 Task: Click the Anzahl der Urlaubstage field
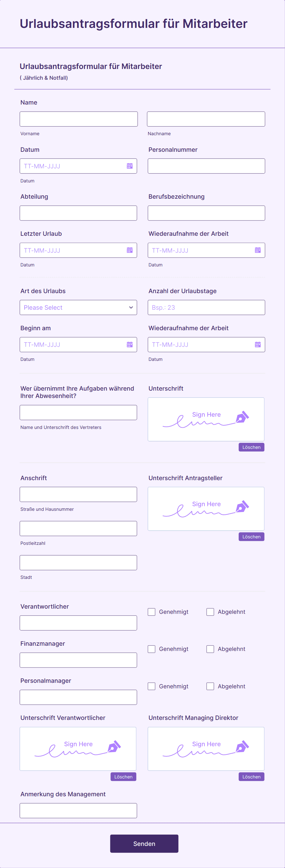click(x=206, y=308)
